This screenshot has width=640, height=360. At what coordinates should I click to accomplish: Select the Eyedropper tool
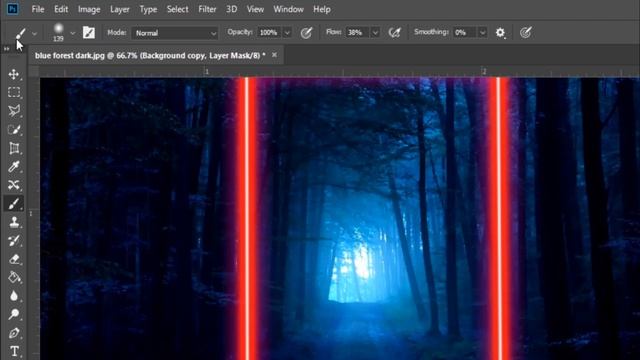click(x=14, y=167)
